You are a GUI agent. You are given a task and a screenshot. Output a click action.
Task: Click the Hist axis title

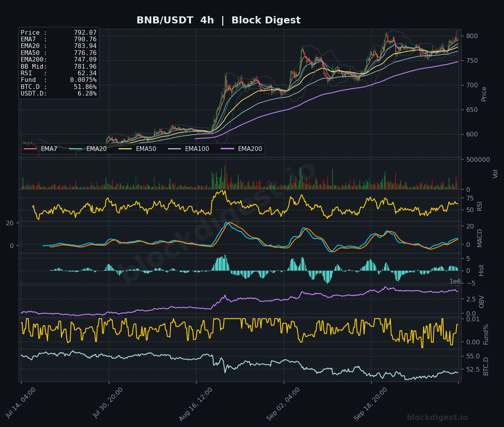(x=481, y=270)
